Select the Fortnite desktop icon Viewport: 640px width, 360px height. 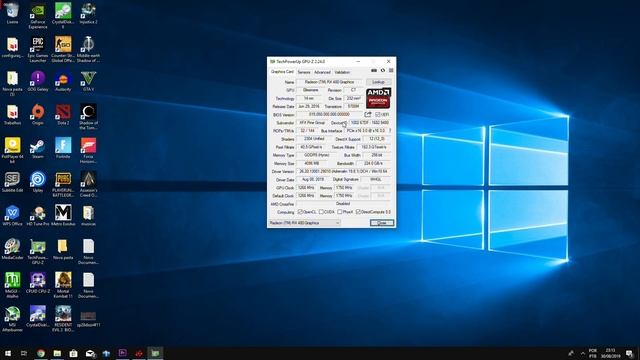(x=63, y=149)
